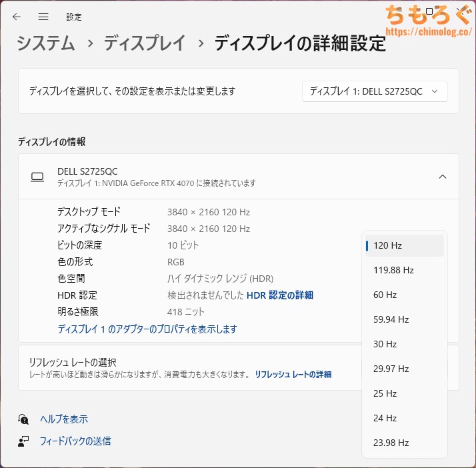The height and width of the screenshot is (468, 476).
Task: Open ディスプレイ 1 adapter properties link
Action: (147, 329)
